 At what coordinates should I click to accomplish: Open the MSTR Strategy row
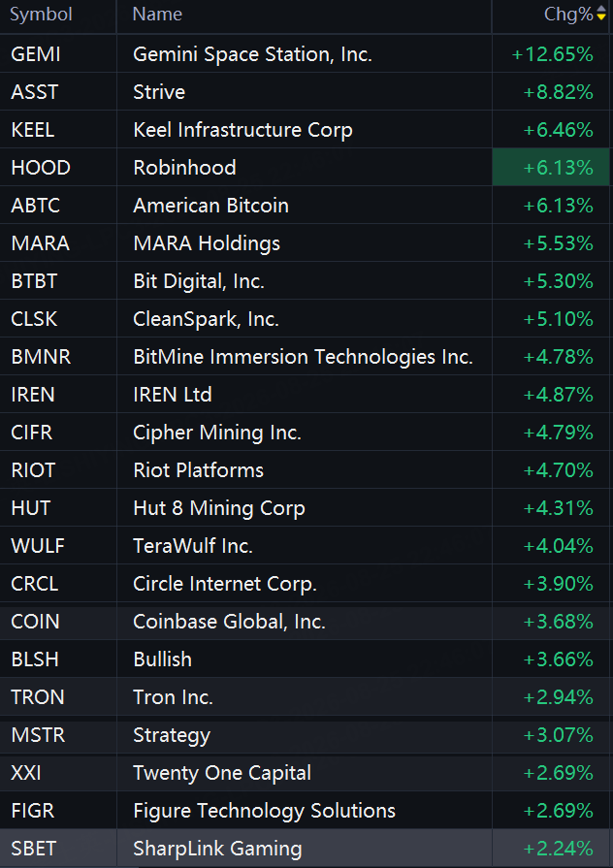pos(305,735)
